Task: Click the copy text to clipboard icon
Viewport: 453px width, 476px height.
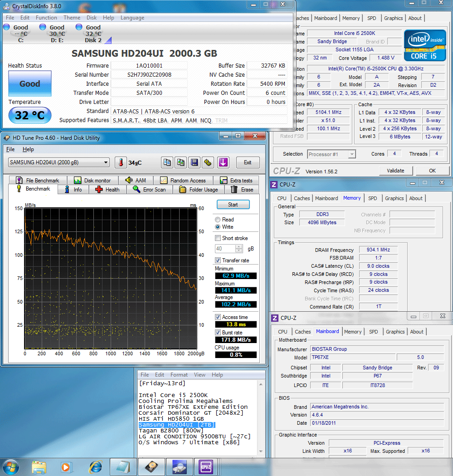Action: point(167,162)
